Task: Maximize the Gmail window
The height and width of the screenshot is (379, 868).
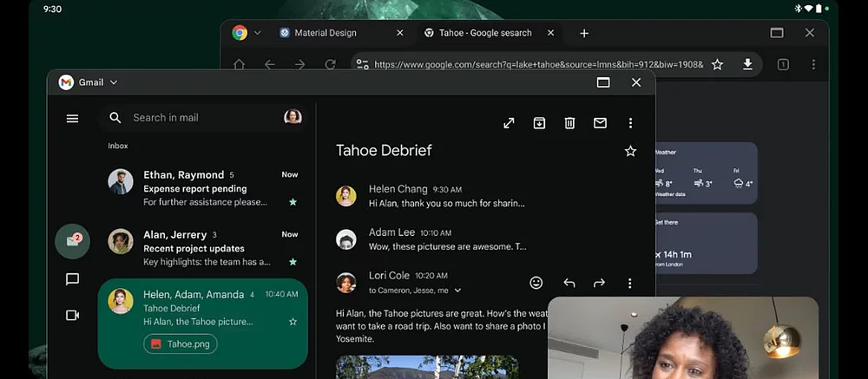Action: click(603, 82)
